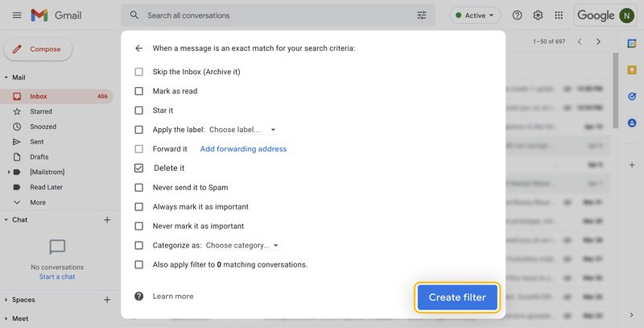Start a new chat with the plus icon
The width and height of the screenshot is (644, 328).
(x=107, y=220)
